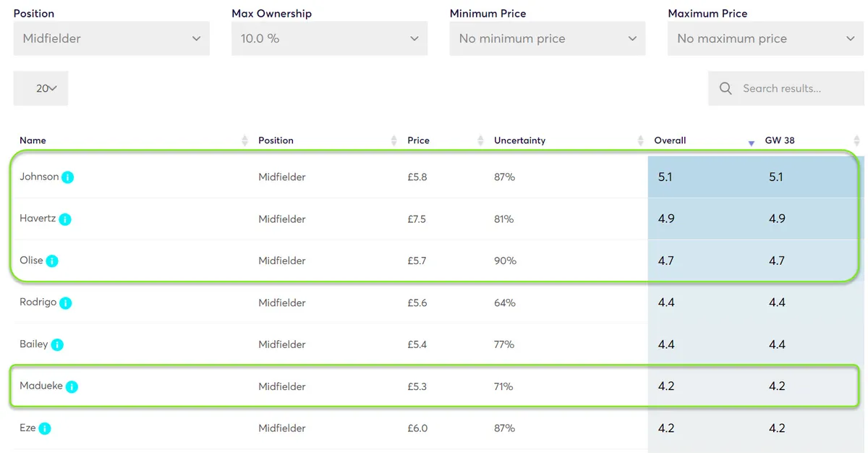Sort table by Name column

click(x=133, y=140)
